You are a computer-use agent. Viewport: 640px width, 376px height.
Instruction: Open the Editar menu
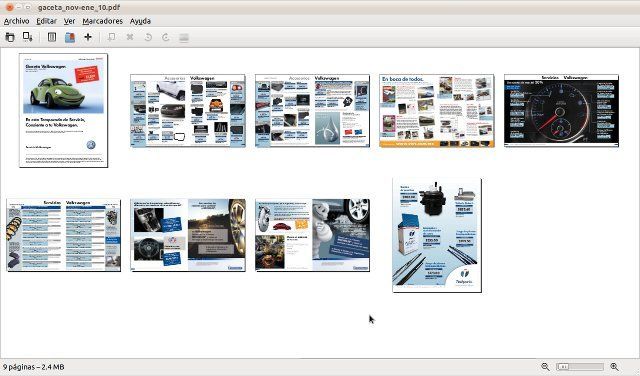[x=47, y=21]
